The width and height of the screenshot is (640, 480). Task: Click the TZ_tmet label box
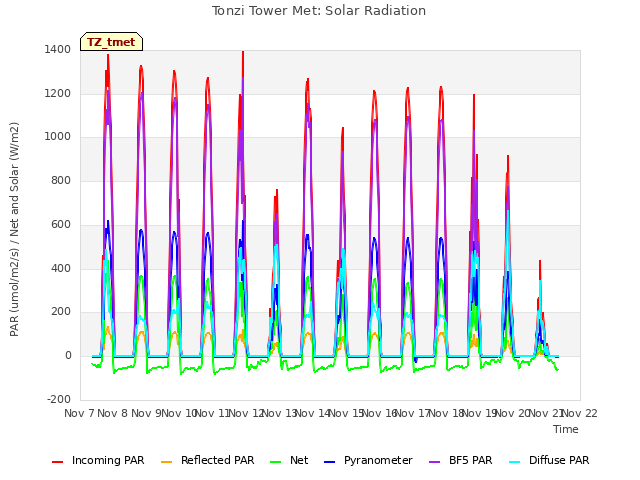point(111,42)
